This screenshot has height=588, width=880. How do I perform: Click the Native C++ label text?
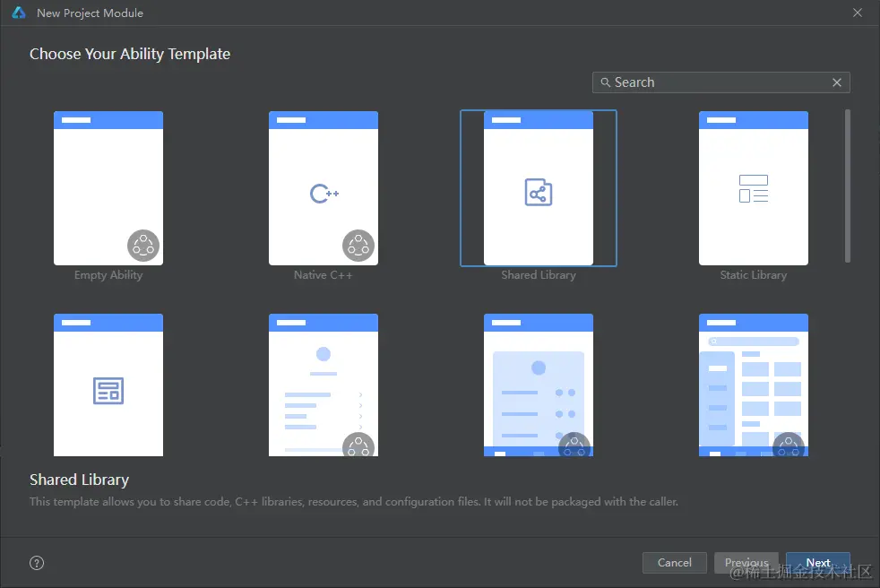point(324,275)
